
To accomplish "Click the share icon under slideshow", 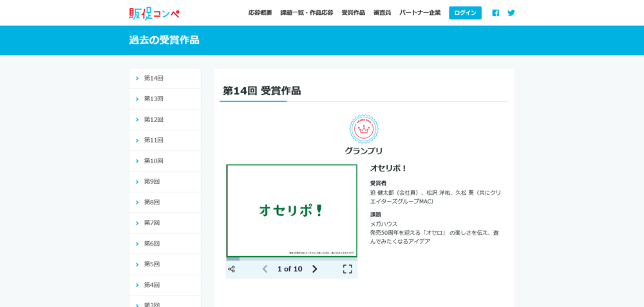I will click(232, 269).
